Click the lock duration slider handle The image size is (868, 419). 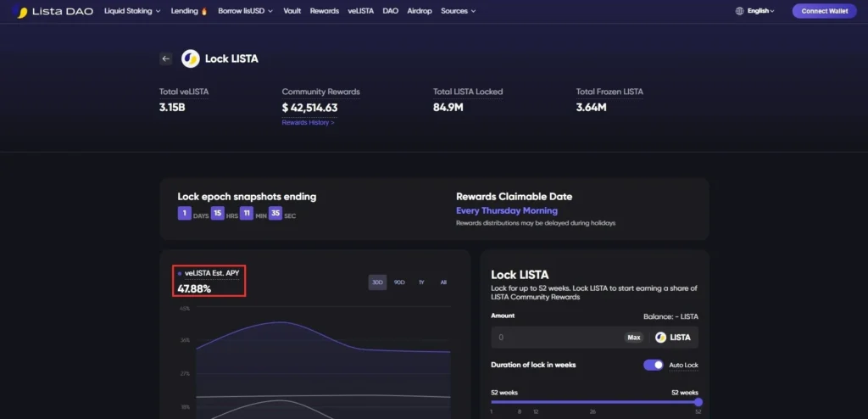[698, 402]
